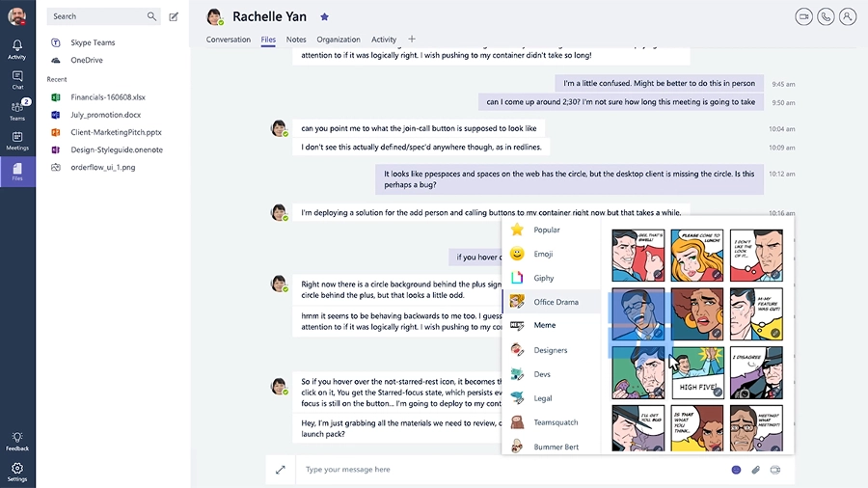Viewport: 868px width, 488px height.
Task: Click the paperclip attach icon in the message box
Action: (x=756, y=470)
